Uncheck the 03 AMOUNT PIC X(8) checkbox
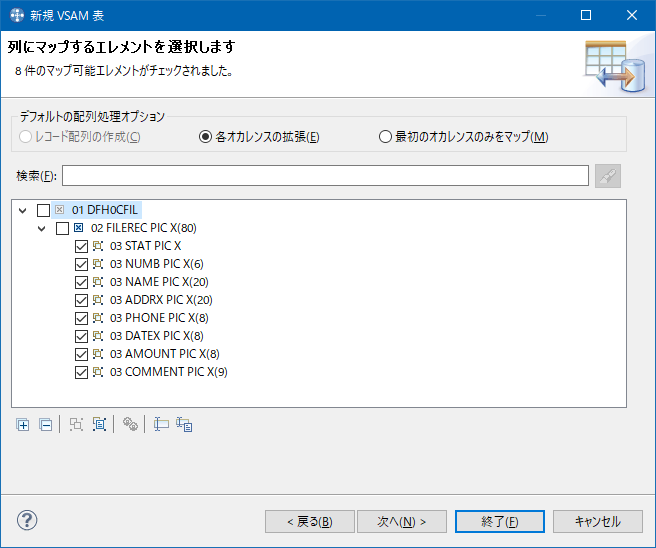 tap(81, 354)
